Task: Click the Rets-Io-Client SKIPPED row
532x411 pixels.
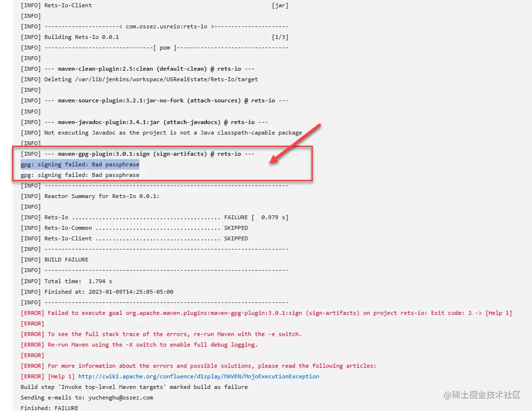Action: point(134,238)
